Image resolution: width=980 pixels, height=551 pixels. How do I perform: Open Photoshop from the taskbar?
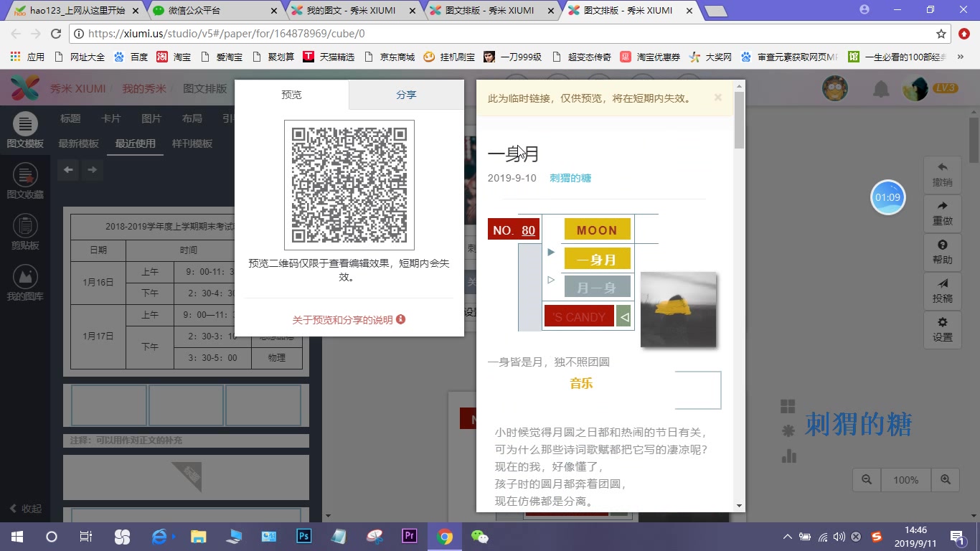click(304, 536)
